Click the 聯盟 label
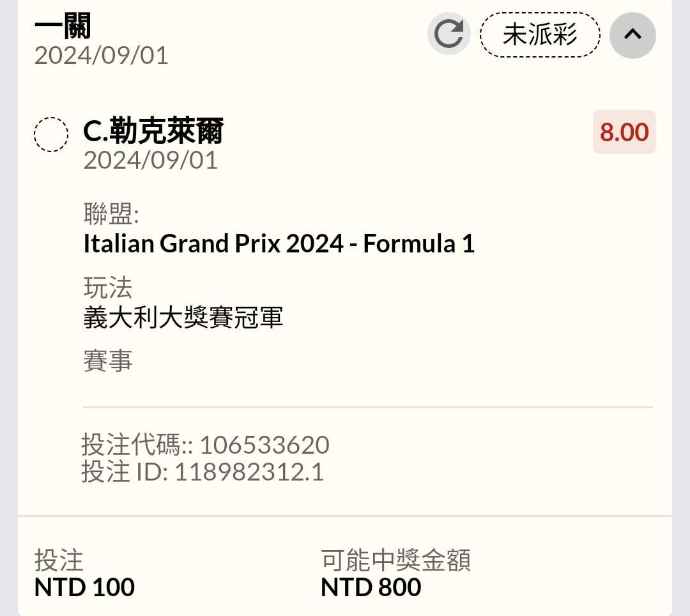Viewport: 690px width, 616px height. click(111, 214)
